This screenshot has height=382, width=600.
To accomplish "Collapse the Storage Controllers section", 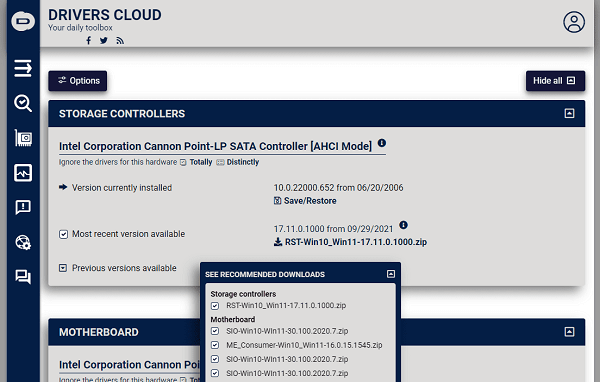I will [569, 113].
